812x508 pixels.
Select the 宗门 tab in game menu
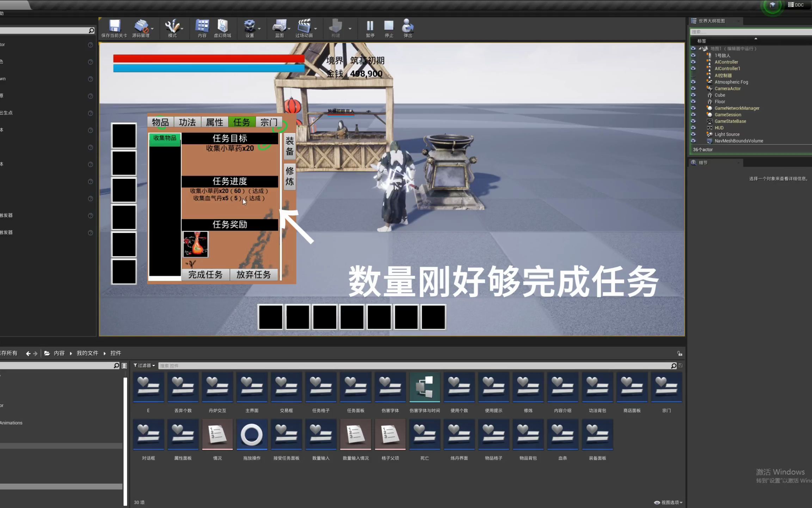[x=269, y=122]
